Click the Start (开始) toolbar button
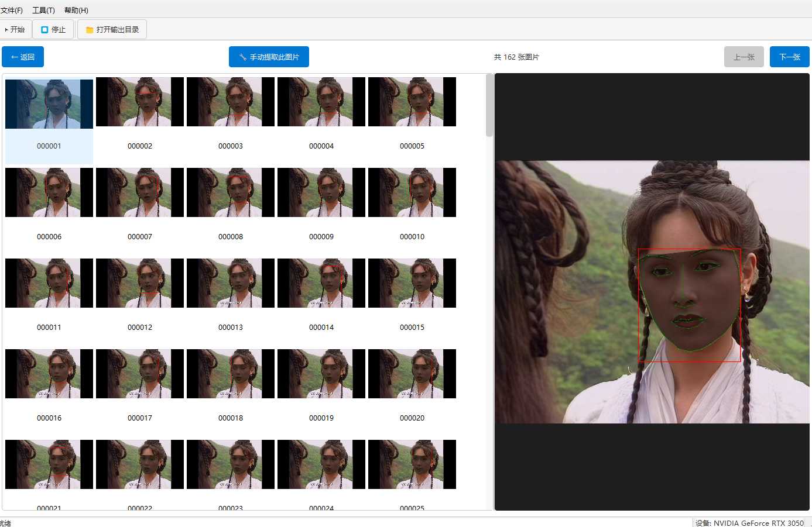 [x=15, y=29]
